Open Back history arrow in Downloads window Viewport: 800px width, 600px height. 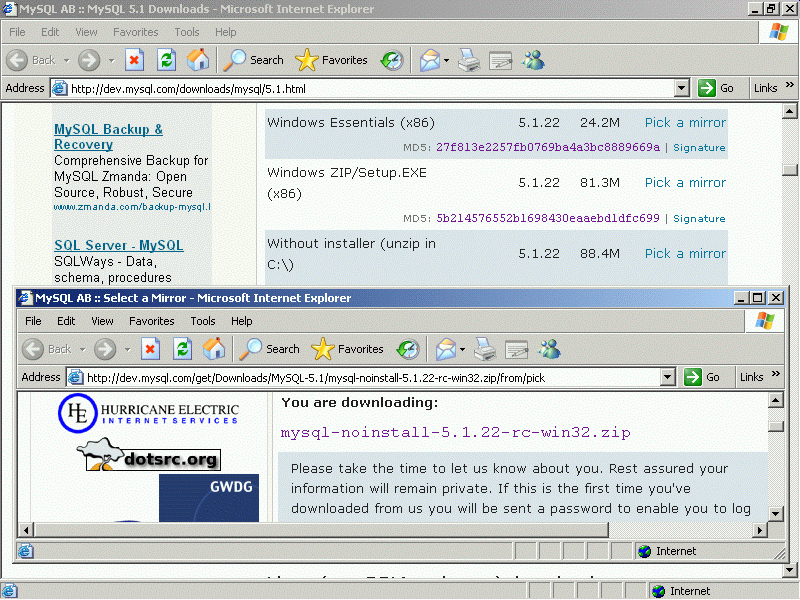[x=66, y=61]
